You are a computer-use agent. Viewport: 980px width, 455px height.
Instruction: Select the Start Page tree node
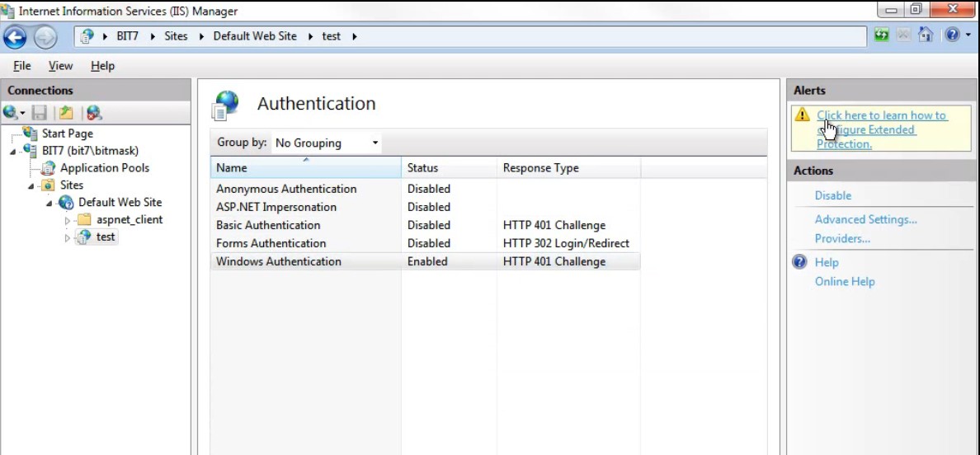[67, 134]
